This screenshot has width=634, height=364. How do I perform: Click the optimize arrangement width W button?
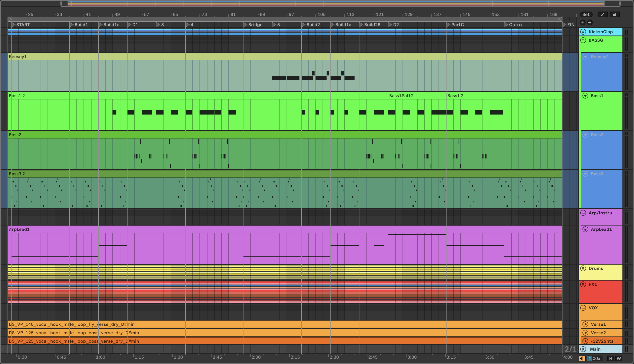(619, 358)
